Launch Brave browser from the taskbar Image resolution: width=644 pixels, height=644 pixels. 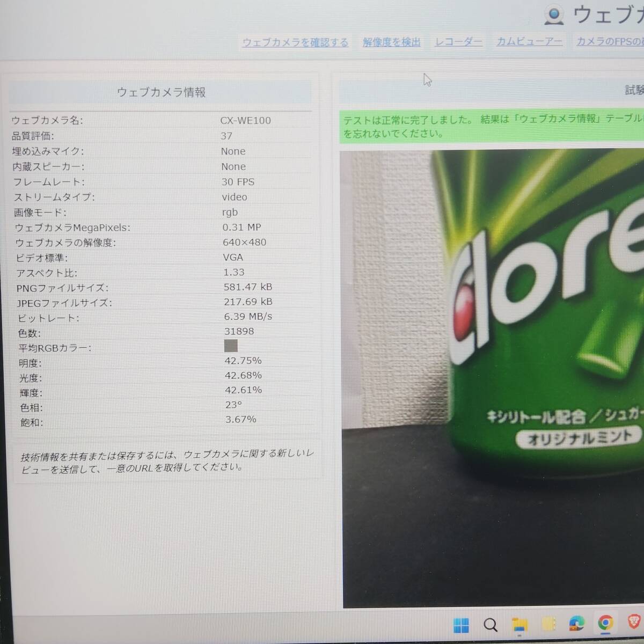click(634, 623)
